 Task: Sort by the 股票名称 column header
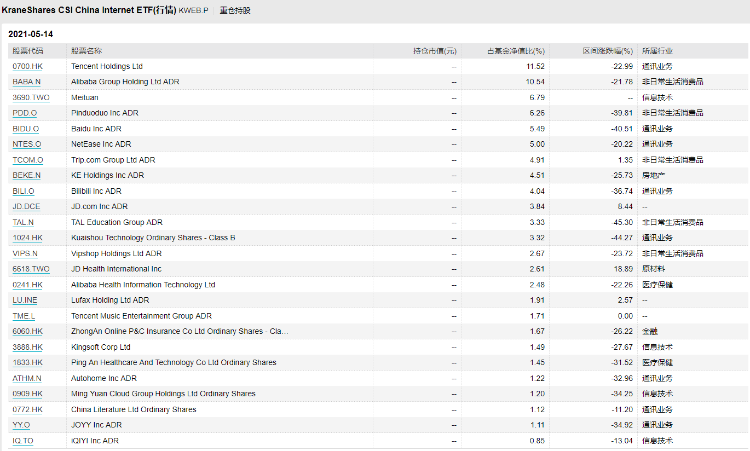coord(87,51)
